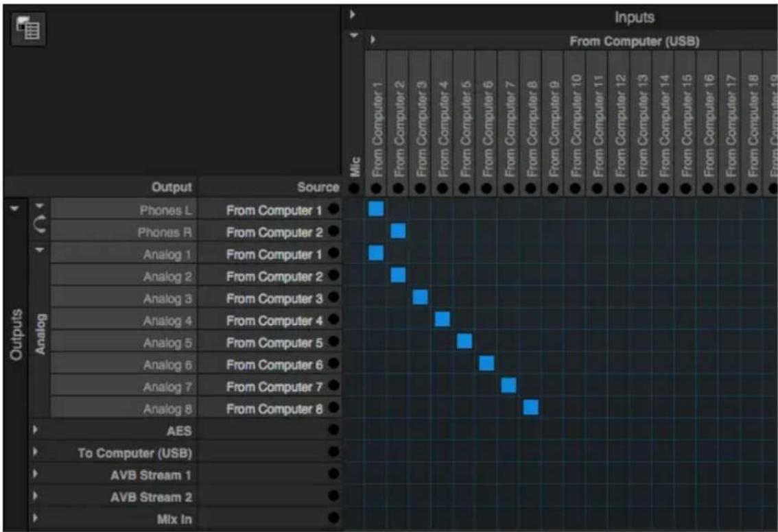This screenshot has width=778, height=532.
Task: Collapse the input group triangle above Mic
Action: (x=354, y=36)
